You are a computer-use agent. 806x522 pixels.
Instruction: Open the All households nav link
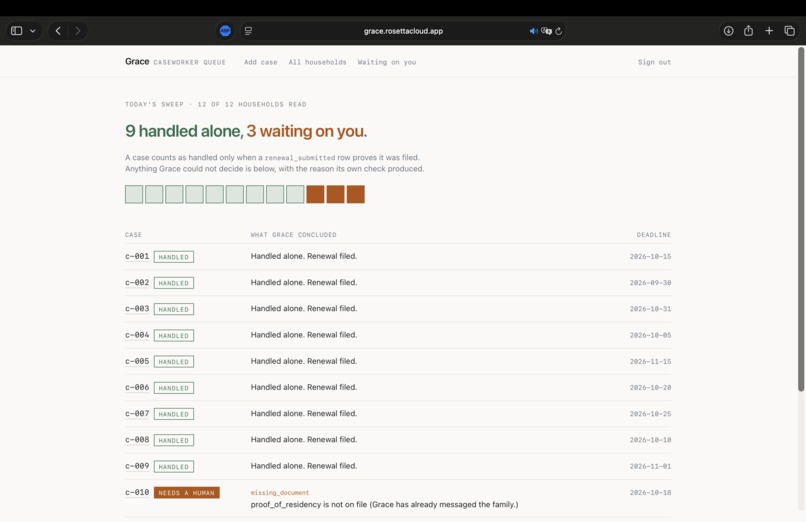[x=317, y=62]
